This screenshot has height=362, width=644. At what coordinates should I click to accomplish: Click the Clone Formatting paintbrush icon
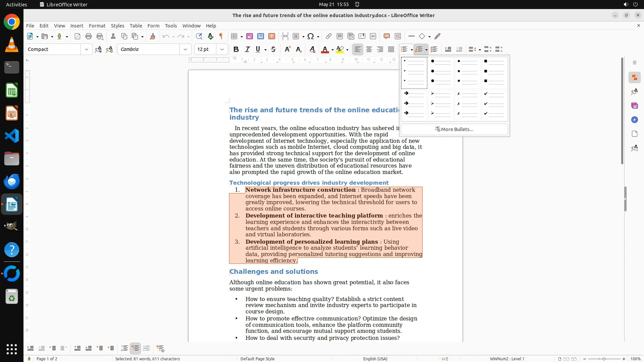click(153, 36)
